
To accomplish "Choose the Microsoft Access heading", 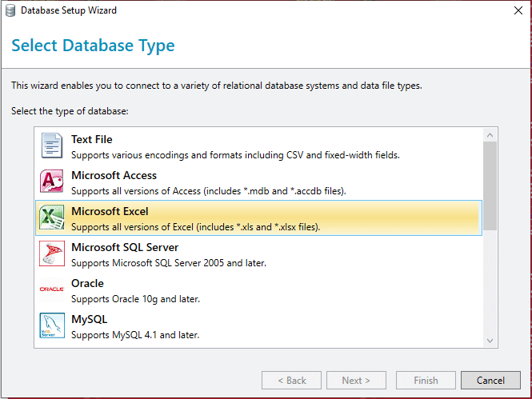I will (114, 175).
